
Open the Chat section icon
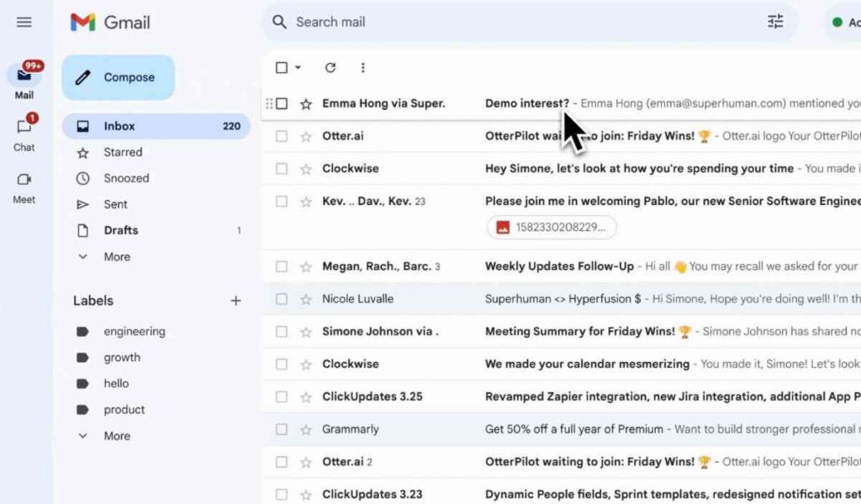click(24, 127)
